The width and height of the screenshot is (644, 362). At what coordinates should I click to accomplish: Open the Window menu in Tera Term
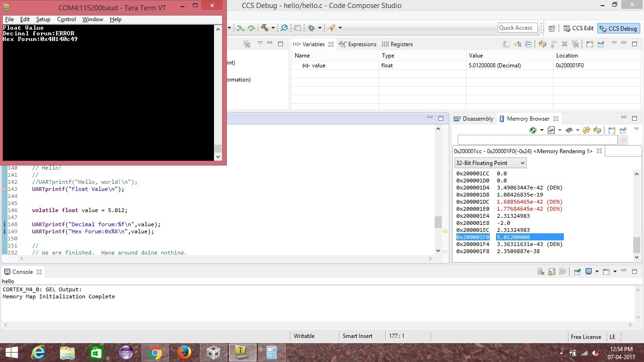pos(93,19)
